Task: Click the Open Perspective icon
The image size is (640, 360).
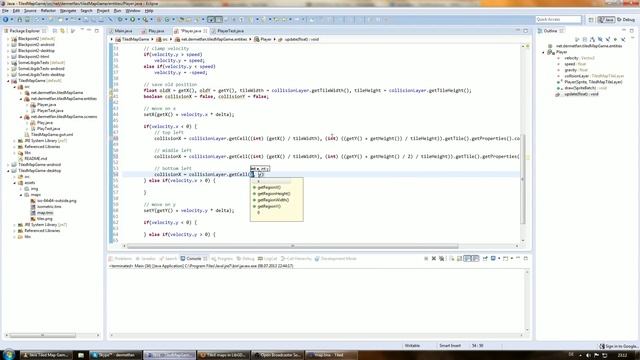Action: tap(591, 20)
